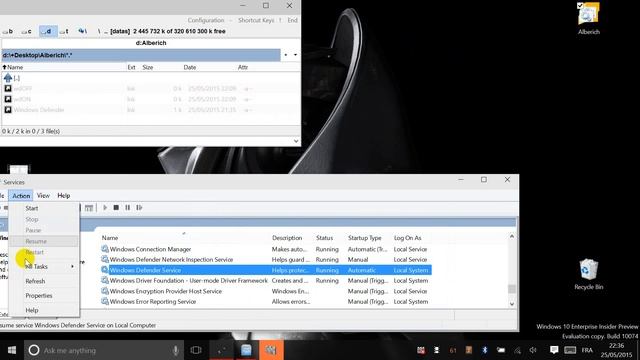Viewport: 640px width, 360px height.
Task: Click down chevron at file manager bottom right
Action: pos(296,141)
